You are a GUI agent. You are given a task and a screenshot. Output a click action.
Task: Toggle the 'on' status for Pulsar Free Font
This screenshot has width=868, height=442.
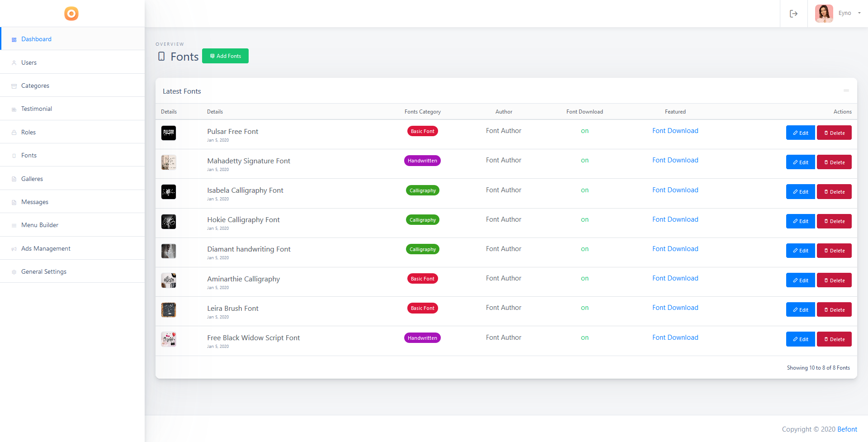[x=585, y=131]
